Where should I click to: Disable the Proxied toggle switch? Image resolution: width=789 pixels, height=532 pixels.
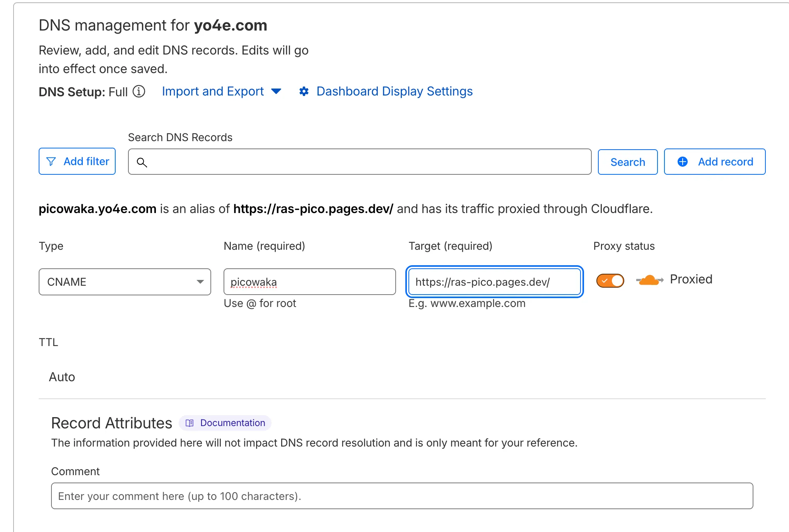click(610, 281)
